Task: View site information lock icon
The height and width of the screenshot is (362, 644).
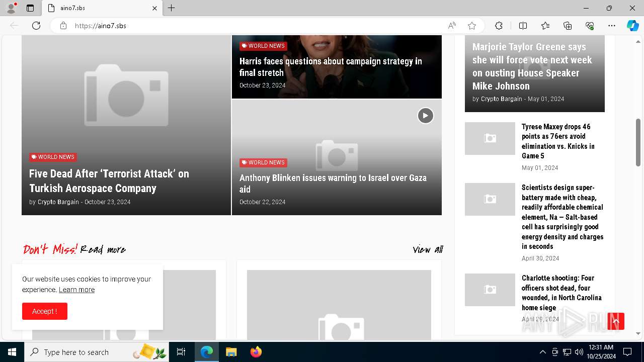Action: (63, 26)
